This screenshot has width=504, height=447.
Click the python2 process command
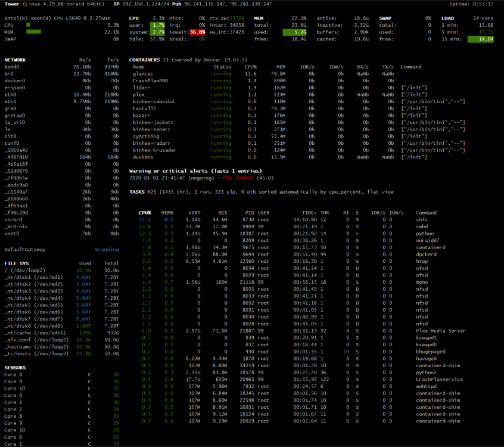click(426, 372)
